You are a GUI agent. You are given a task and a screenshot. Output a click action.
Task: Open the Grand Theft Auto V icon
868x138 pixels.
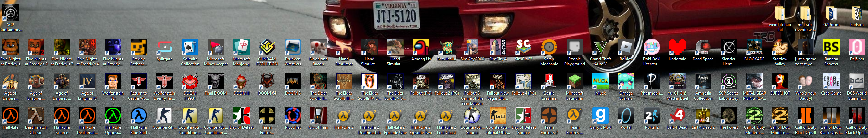tap(600, 47)
